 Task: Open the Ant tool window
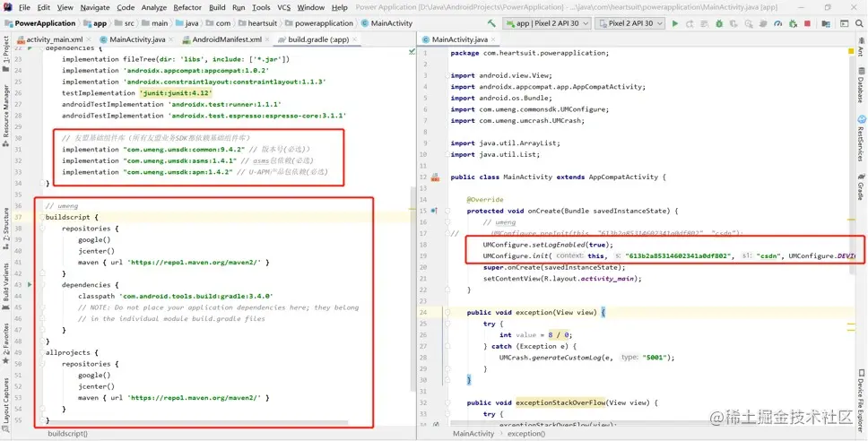point(862,48)
